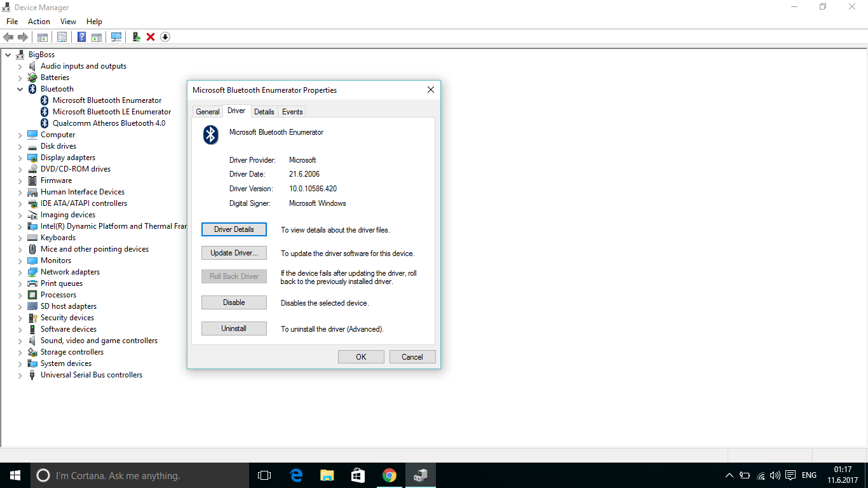Click the Security devices key icon
This screenshot has width=868, height=488.
[32, 318]
